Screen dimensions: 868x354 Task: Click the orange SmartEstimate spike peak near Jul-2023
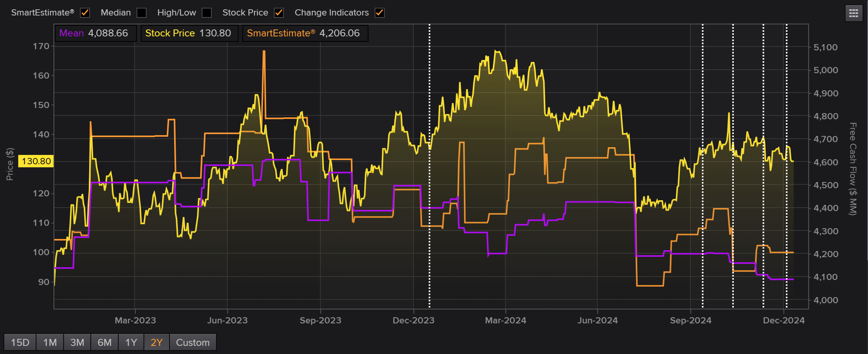(264, 52)
